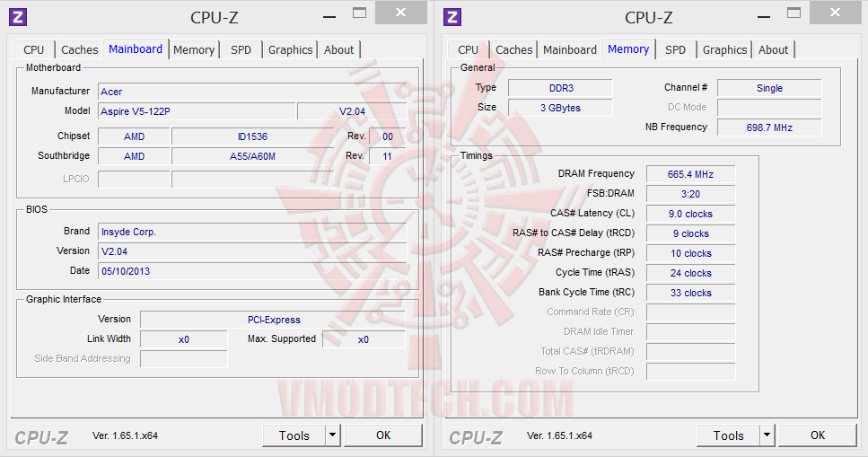Screen dimensions: 868x457
Task: Click BIOS Brand field Insyde Corp.
Action: tap(252, 232)
